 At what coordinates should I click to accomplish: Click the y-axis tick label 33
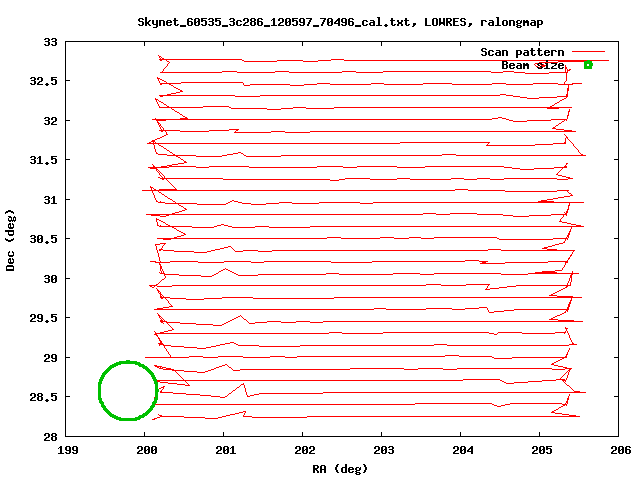[x=51, y=42]
